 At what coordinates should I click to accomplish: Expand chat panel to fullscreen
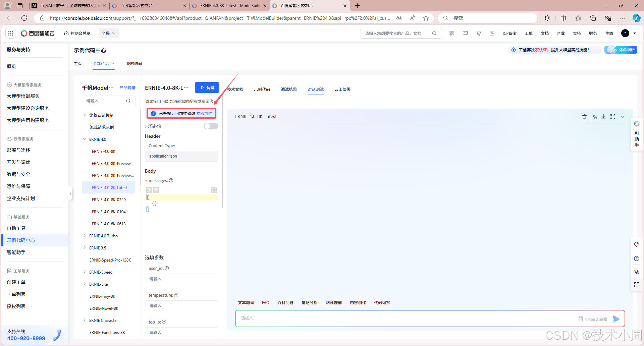click(613, 117)
